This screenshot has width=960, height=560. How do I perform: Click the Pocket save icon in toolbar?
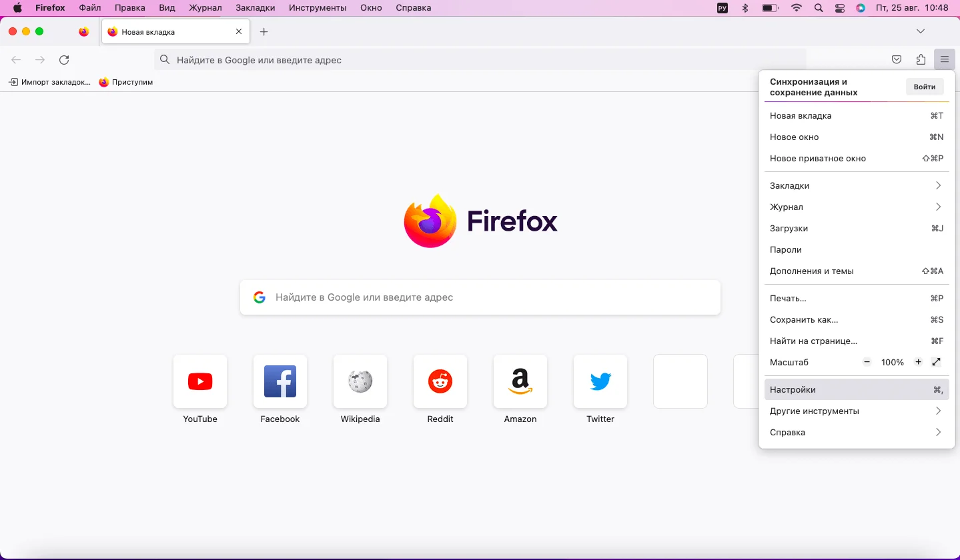[x=897, y=60]
